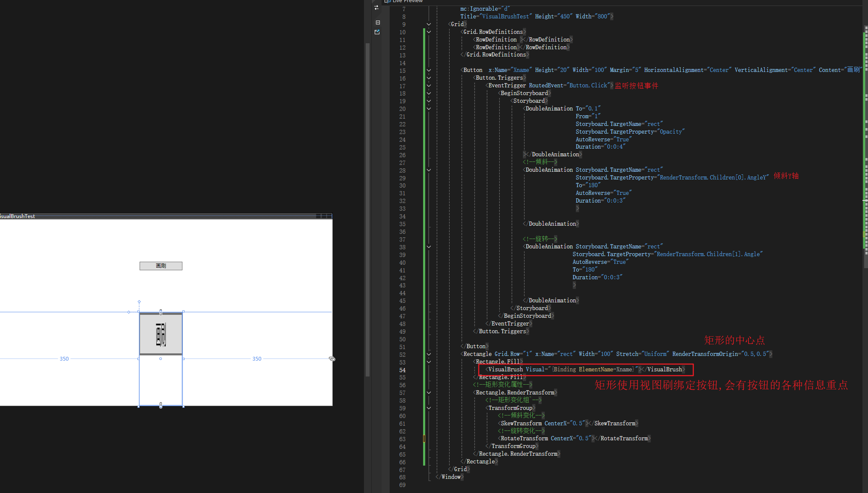The height and width of the screenshot is (493, 868).
Task: Fold the TransformGroup at line 59
Action: pyautogui.click(x=429, y=408)
